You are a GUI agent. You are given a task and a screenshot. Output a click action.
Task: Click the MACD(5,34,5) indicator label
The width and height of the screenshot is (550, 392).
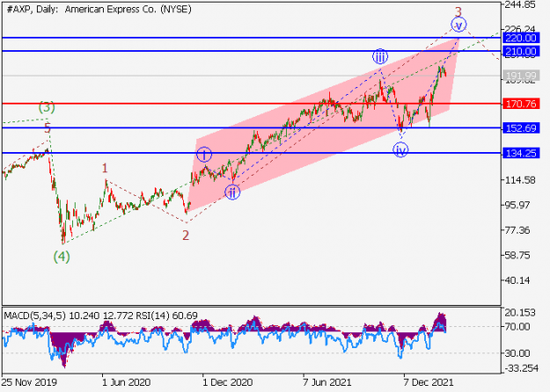34,316
